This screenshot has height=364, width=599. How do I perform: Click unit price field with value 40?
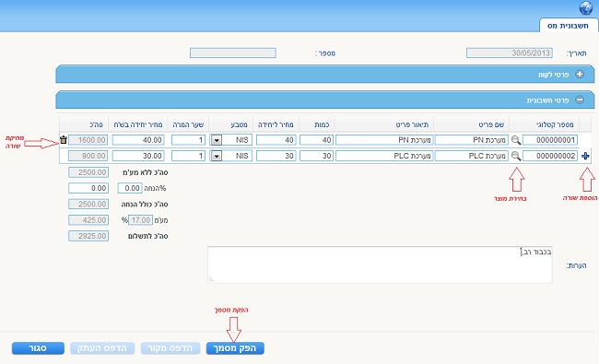(276, 140)
